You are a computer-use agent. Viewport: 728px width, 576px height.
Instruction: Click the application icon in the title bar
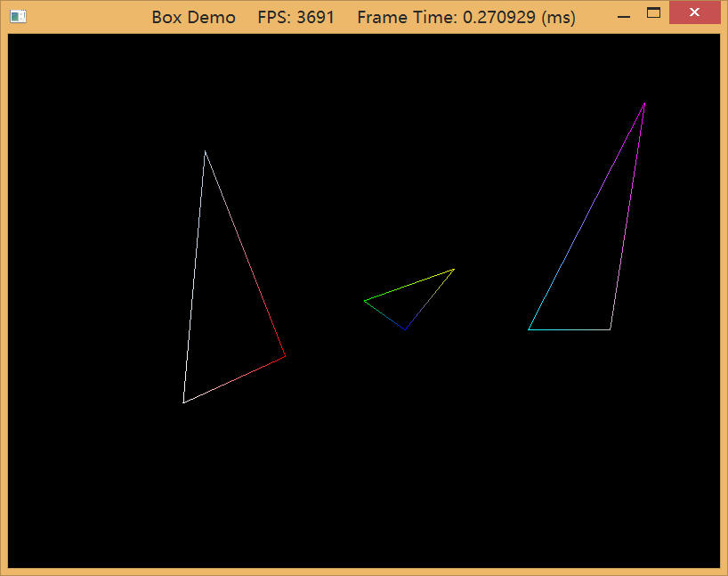click(18, 17)
